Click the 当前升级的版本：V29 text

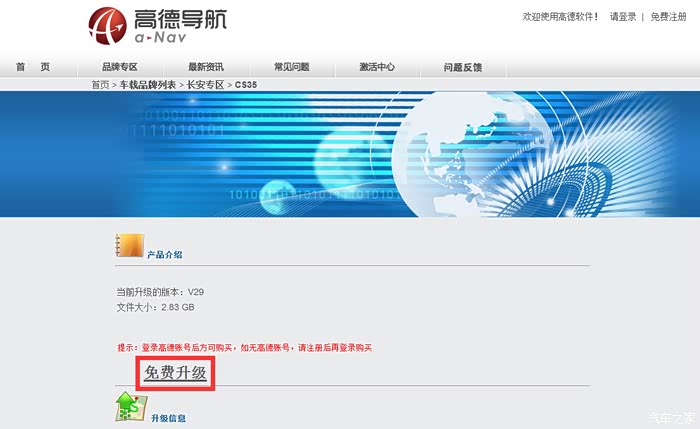click(160, 292)
